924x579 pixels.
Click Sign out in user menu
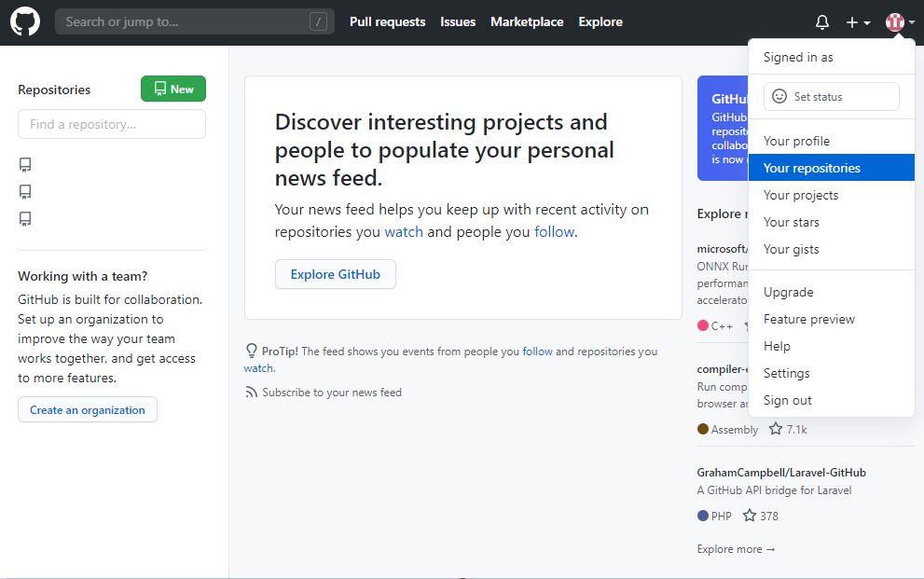[832, 401]
